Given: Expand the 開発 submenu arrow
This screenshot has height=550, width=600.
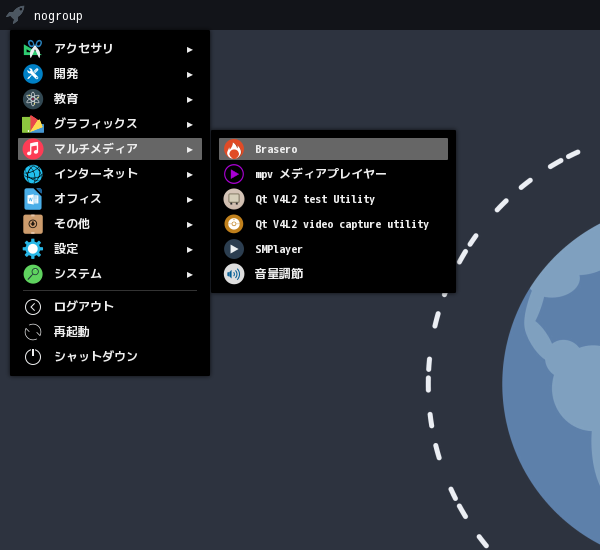Looking at the screenshot, I should coord(189,75).
